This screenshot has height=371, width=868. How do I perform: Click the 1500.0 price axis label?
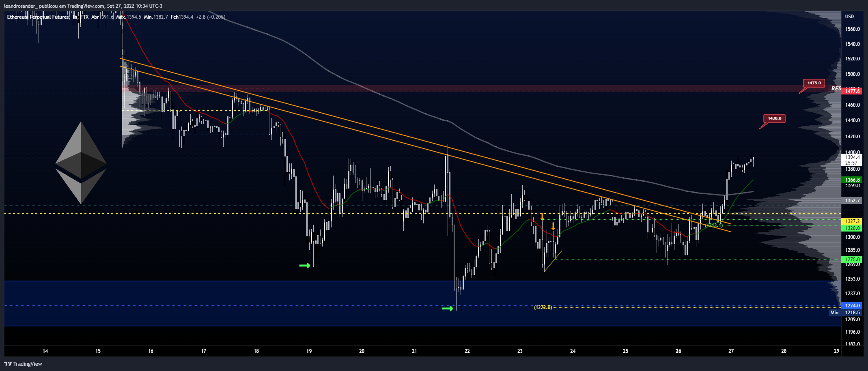852,74
